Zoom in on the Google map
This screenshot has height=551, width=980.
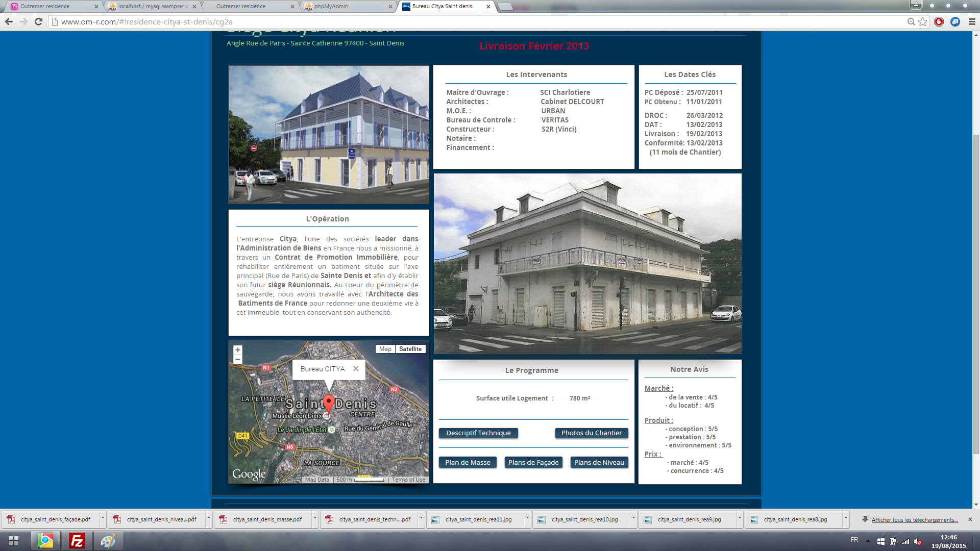237,350
